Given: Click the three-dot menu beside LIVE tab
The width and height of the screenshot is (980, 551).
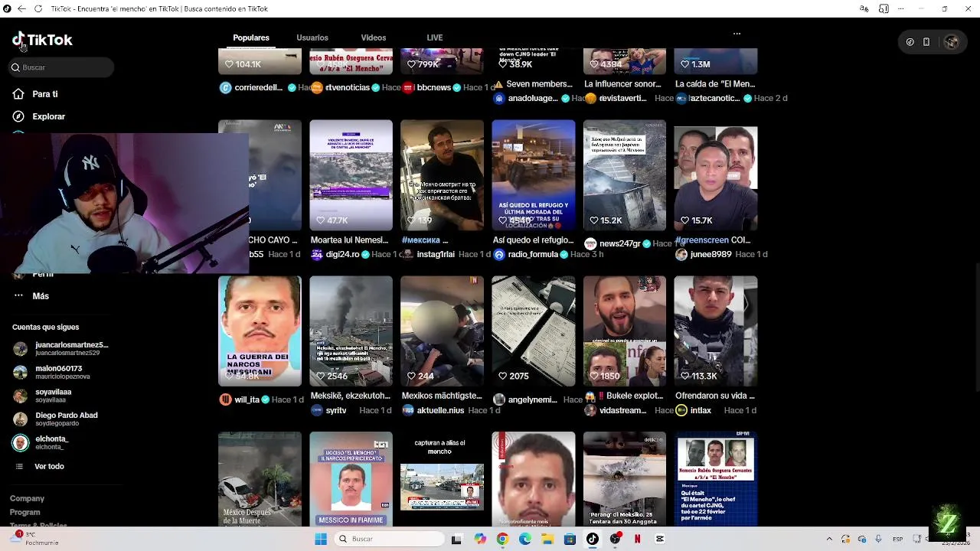Looking at the screenshot, I should (x=737, y=34).
